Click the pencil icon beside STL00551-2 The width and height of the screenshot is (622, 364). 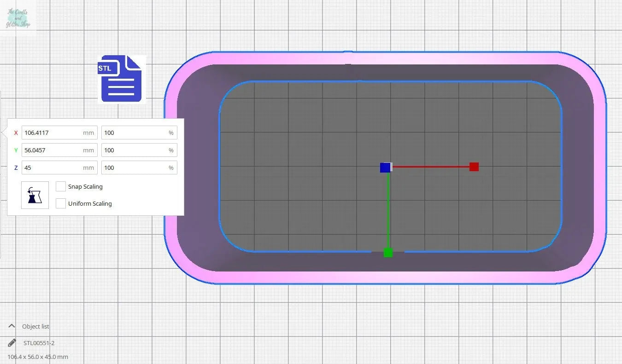coord(12,343)
